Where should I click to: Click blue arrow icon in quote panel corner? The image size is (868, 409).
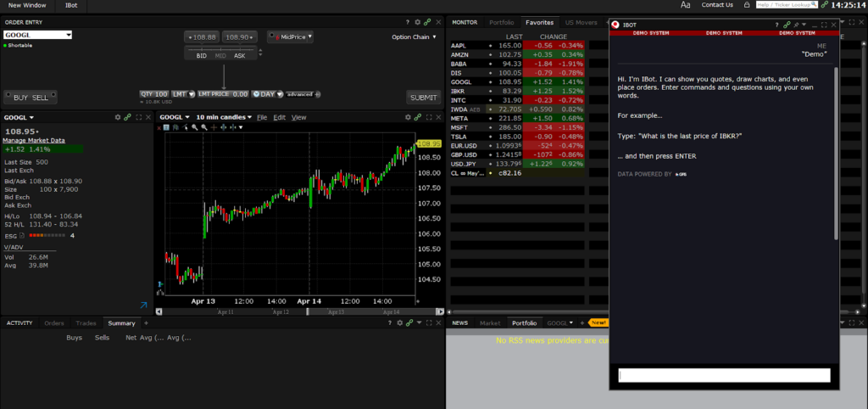(x=143, y=305)
